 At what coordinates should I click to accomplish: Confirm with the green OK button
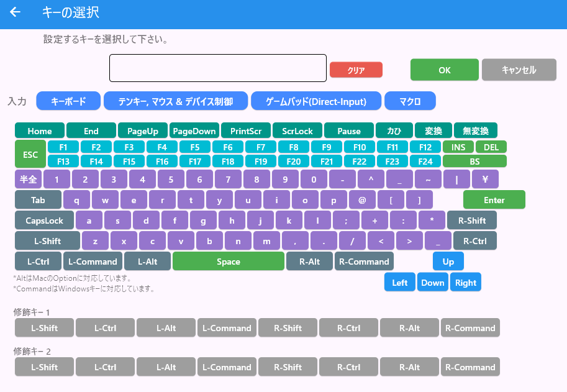[445, 70]
